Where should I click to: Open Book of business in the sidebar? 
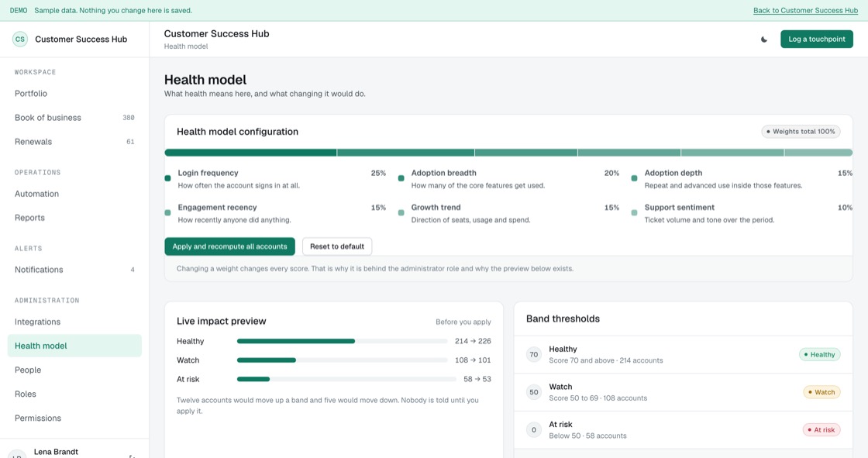coord(74,118)
